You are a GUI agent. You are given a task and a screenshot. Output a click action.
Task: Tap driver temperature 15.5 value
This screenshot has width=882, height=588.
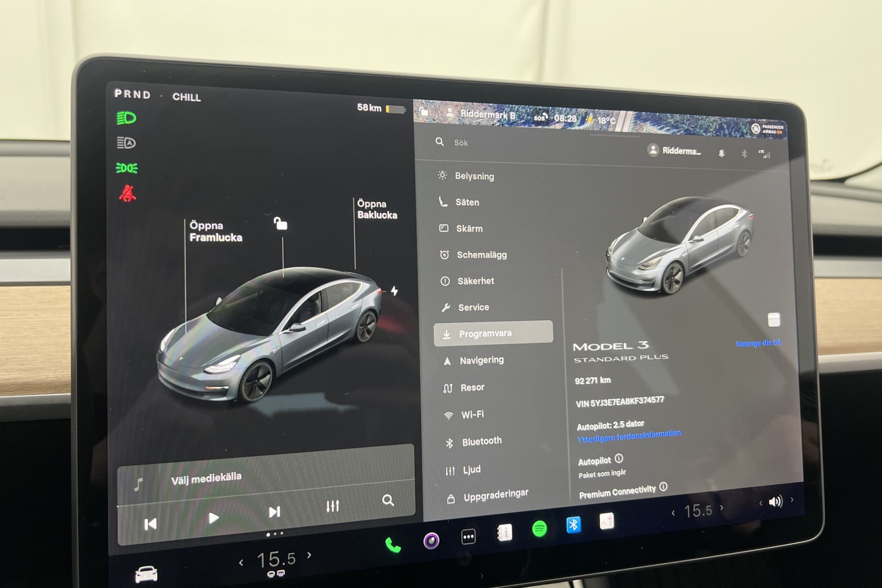(x=276, y=559)
